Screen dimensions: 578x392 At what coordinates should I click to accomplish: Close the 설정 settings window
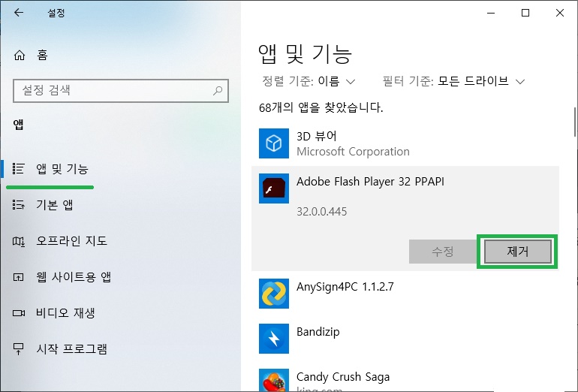[x=559, y=13]
